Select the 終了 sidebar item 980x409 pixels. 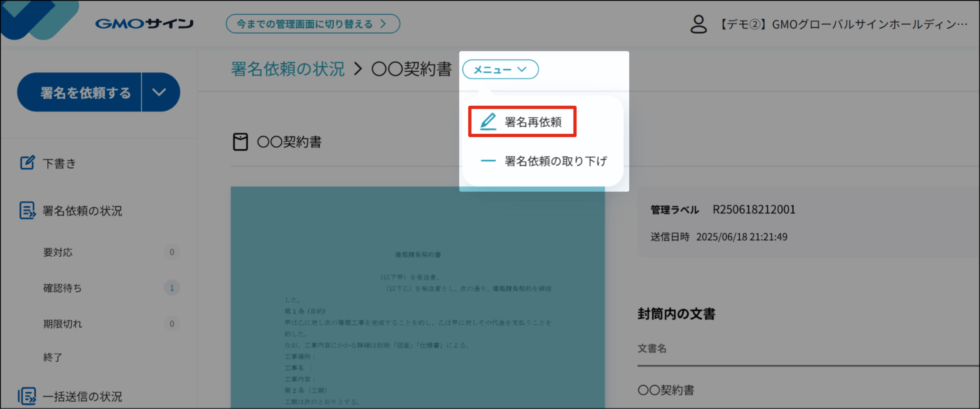(x=52, y=357)
